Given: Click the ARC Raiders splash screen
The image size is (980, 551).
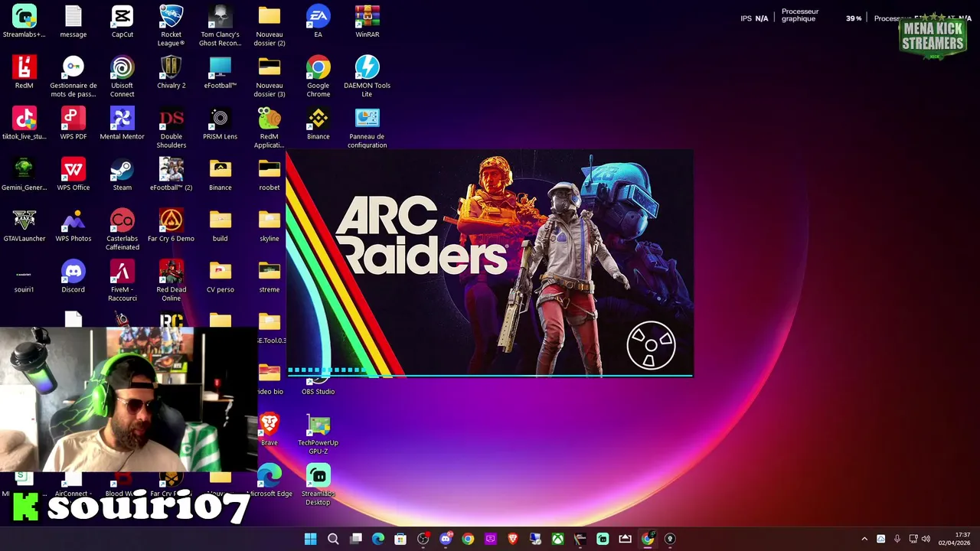Looking at the screenshot, I should (490, 264).
